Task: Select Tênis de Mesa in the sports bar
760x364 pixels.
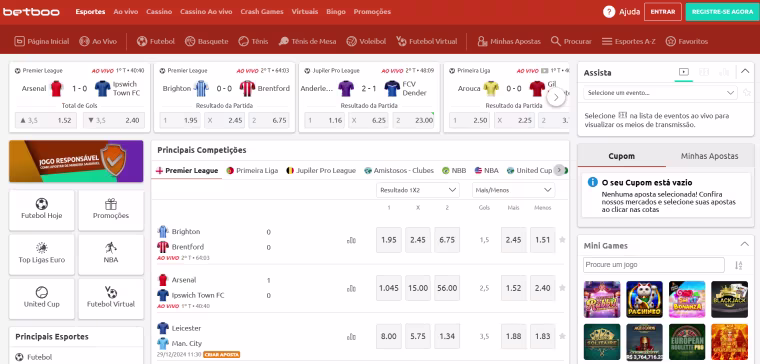Action: [307, 41]
